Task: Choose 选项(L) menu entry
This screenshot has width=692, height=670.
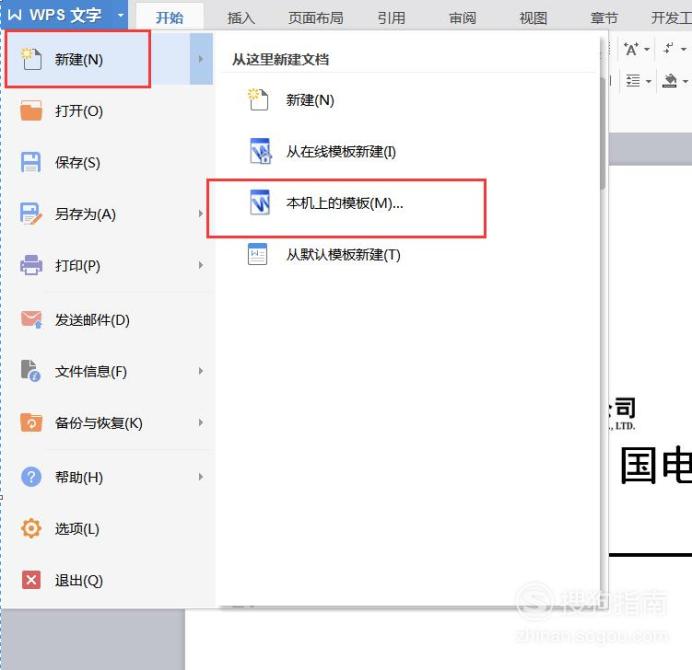Action: (x=108, y=528)
